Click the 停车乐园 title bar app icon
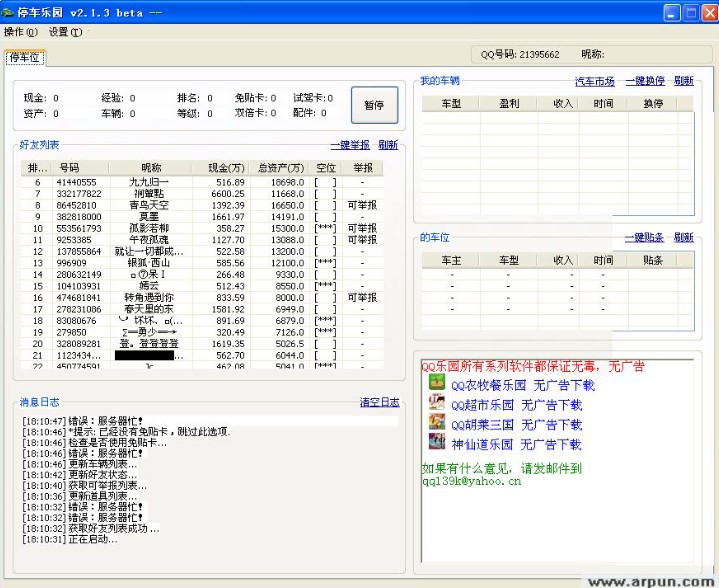Image resolution: width=719 pixels, height=588 pixels. tap(10, 12)
